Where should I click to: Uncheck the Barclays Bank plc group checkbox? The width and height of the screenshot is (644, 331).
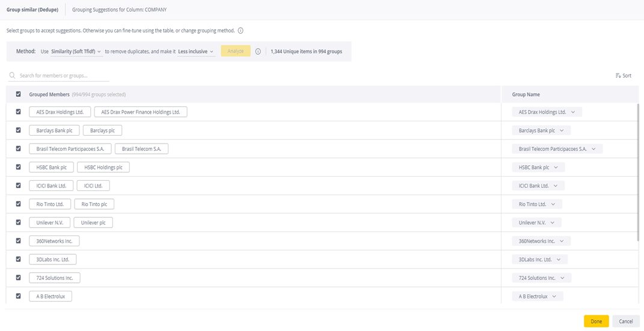click(18, 130)
